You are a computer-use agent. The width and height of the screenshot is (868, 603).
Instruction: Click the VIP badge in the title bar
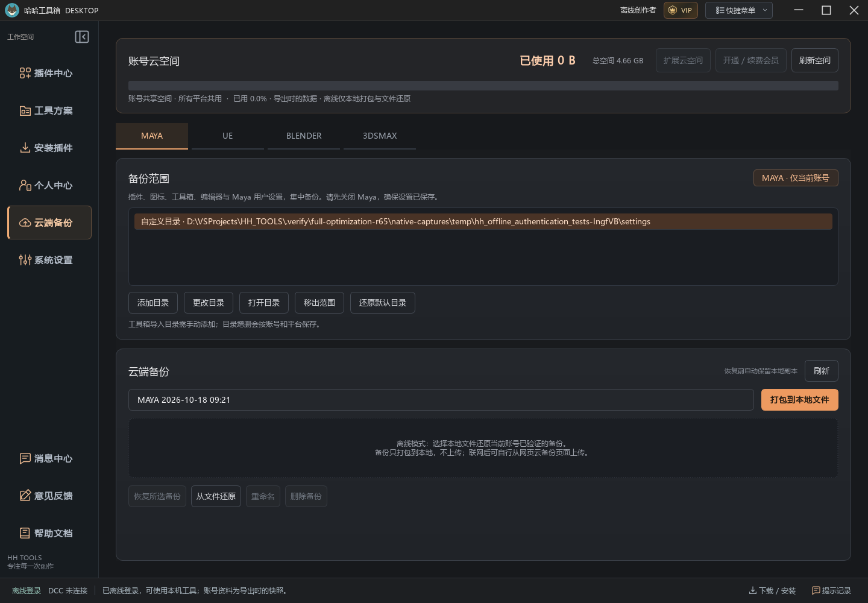tap(681, 10)
